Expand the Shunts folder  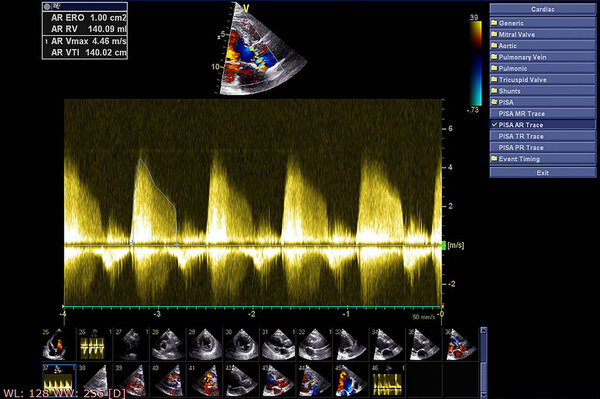pyautogui.click(x=542, y=91)
